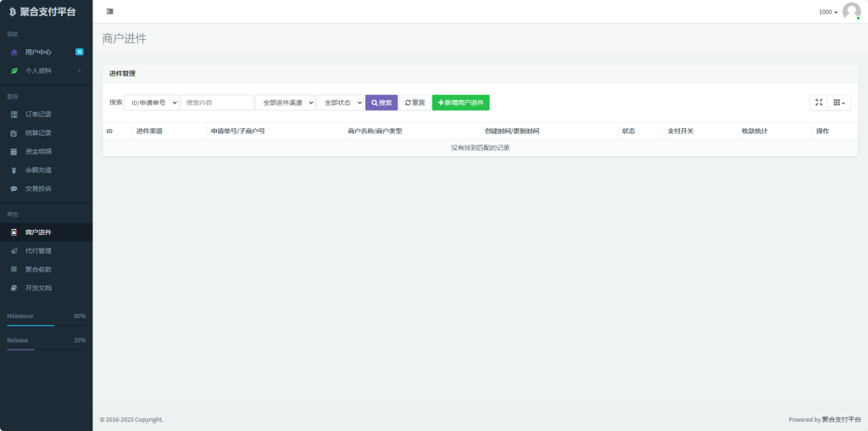Viewport: 868px width, 431px height.
Task: Click the leaf icon beside 个人资料
Action: [x=14, y=71]
